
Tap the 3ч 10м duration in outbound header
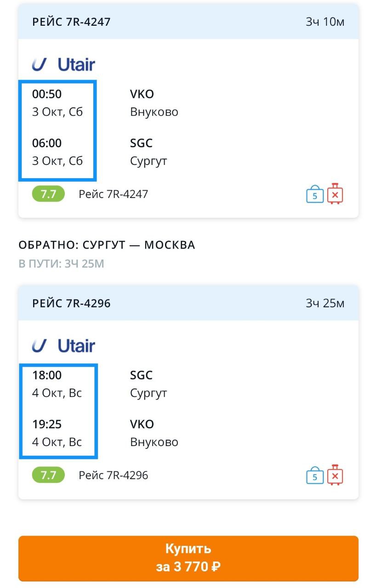click(x=325, y=22)
